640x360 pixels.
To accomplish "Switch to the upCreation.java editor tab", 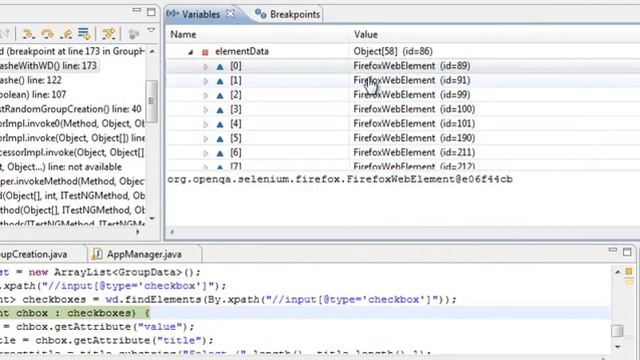I will pos(33,254).
